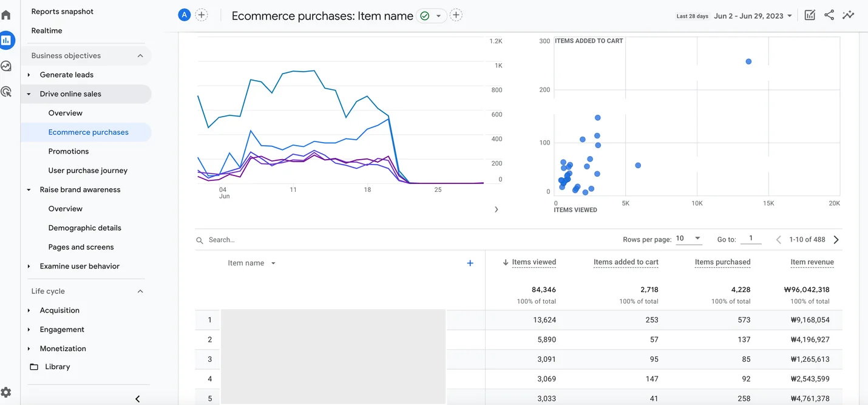Viewport: 868px width, 405px height.
Task: Add a new comparison with plus icon
Action: 202,15
